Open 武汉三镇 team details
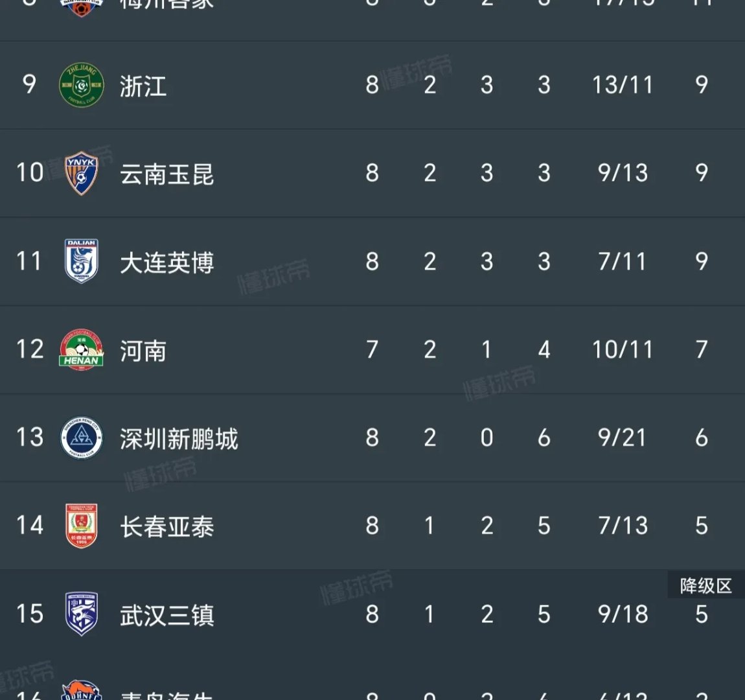The width and height of the screenshot is (745, 700). tap(166, 615)
